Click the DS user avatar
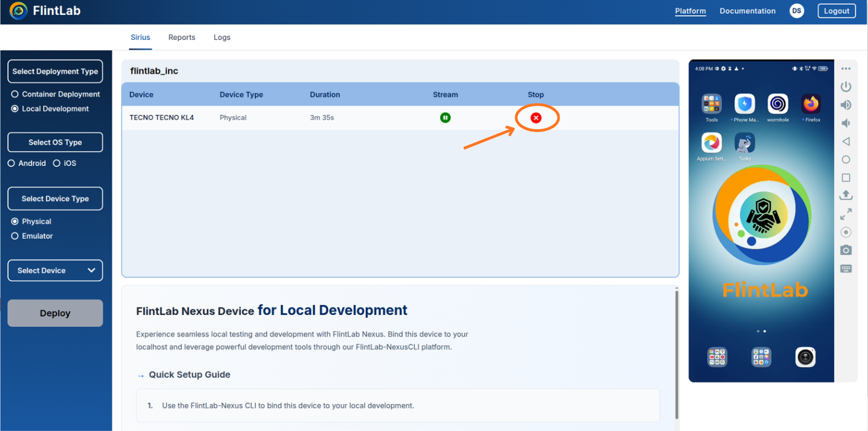Image resolution: width=868 pixels, height=431 pixels. coord(797,11)
